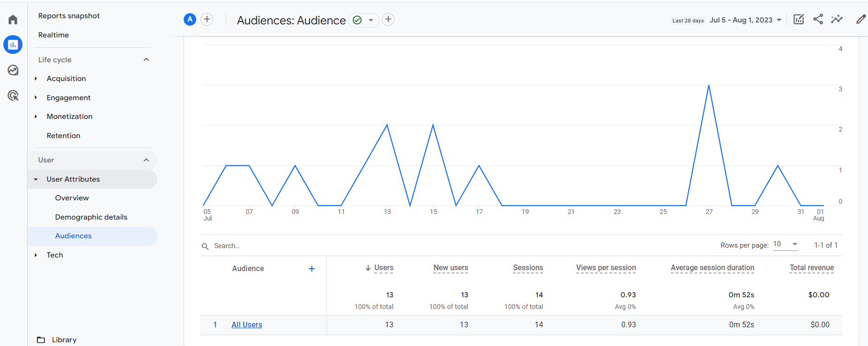The image size is (868, 346).
Task: Collapse the Life cycle section
Action: pos(146,59)
